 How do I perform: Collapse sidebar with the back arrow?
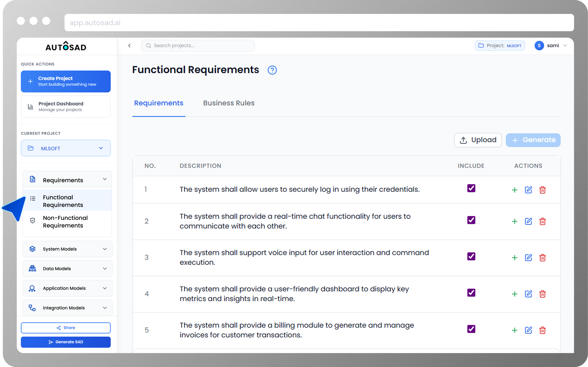click(x=129, y=46)
